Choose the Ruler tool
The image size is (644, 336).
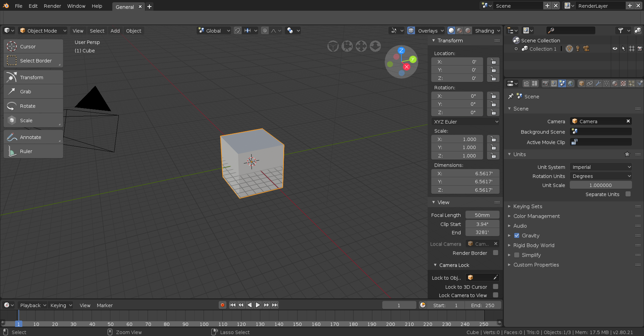point(33,151)
